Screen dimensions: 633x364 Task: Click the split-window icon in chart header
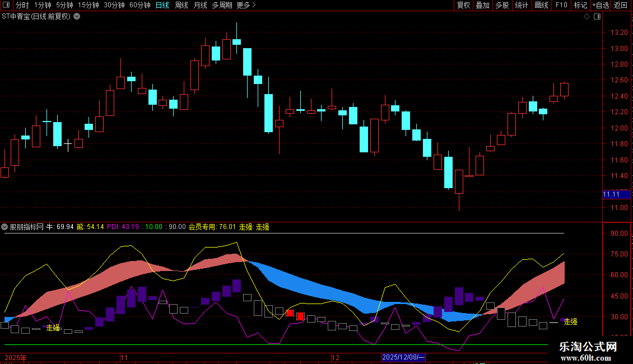pyautogui.click(x=597, y=17)
